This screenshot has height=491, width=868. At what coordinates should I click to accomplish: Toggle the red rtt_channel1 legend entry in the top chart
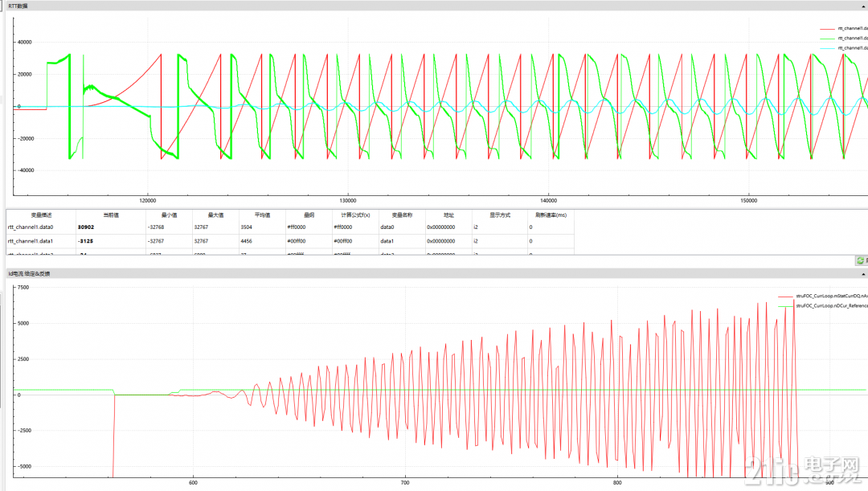click(844, 28)
